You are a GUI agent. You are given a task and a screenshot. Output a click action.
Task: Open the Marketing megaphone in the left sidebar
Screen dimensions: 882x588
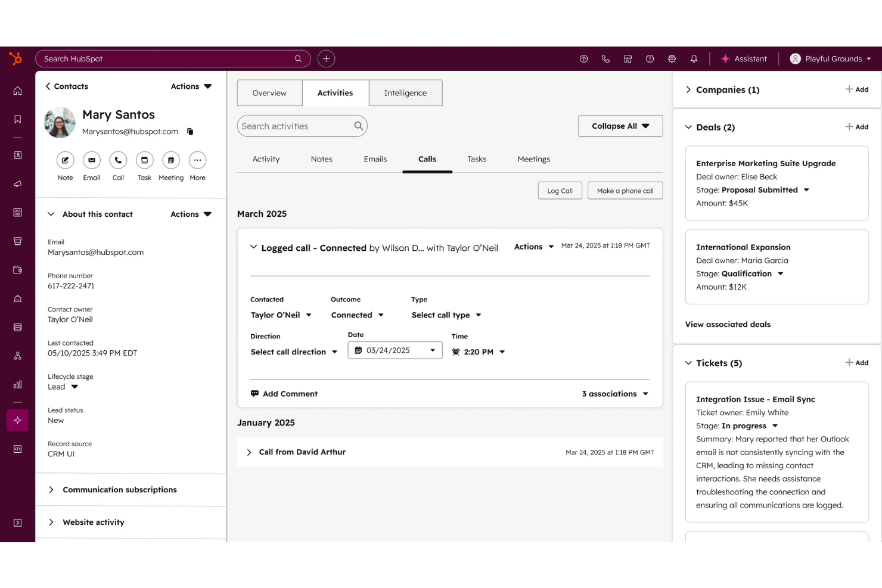pyautogui.click(x=17, y=183)
